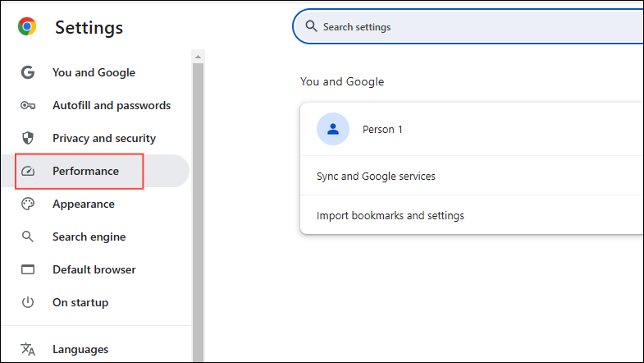This screenshot has height=363, width=644.
Task: Click the palette Appearance icon
Action: tap(28, 204)
